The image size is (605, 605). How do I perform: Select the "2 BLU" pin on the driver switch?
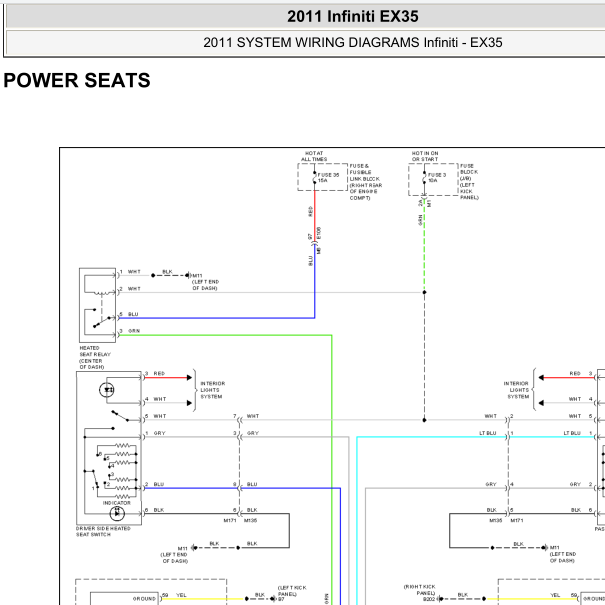click(155, 484)
